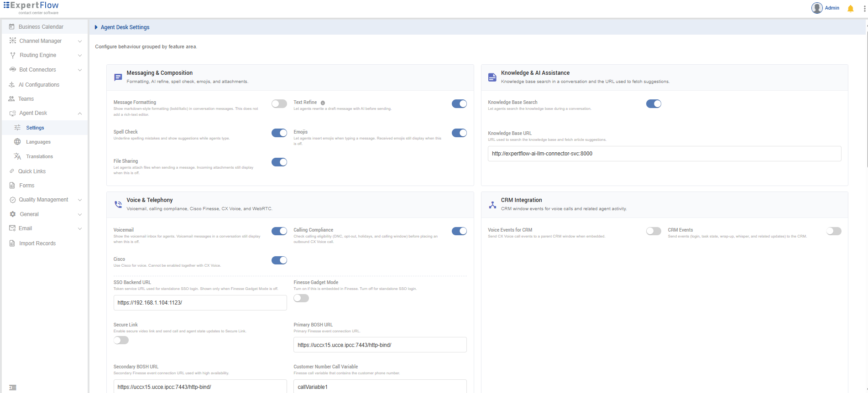Click the Secondary BOSH URL field
Screen dimensions: 868x393
pos(200,387)
